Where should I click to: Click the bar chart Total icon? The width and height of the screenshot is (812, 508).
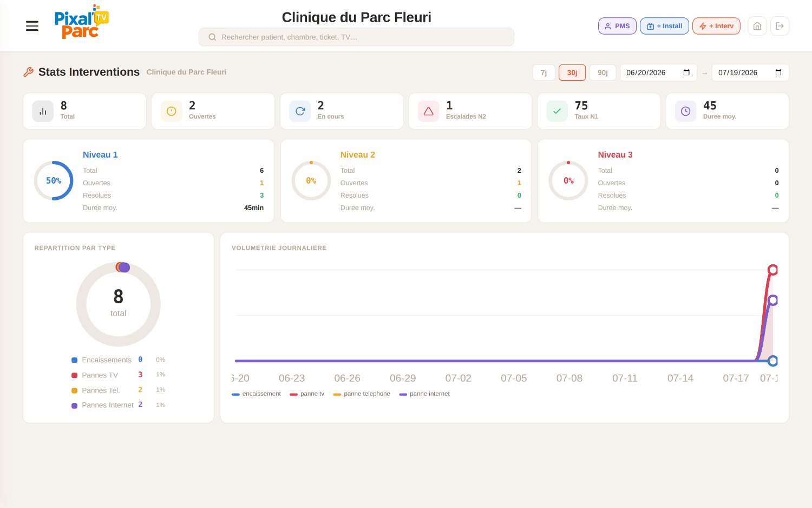(43, 111)
